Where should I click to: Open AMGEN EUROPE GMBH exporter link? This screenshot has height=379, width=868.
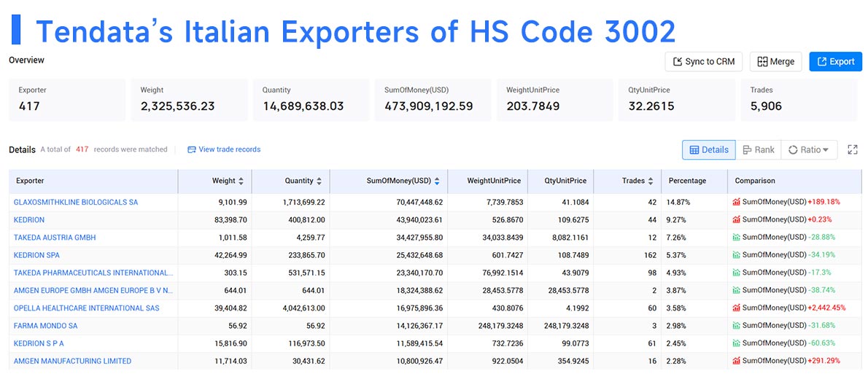(93, 290)
